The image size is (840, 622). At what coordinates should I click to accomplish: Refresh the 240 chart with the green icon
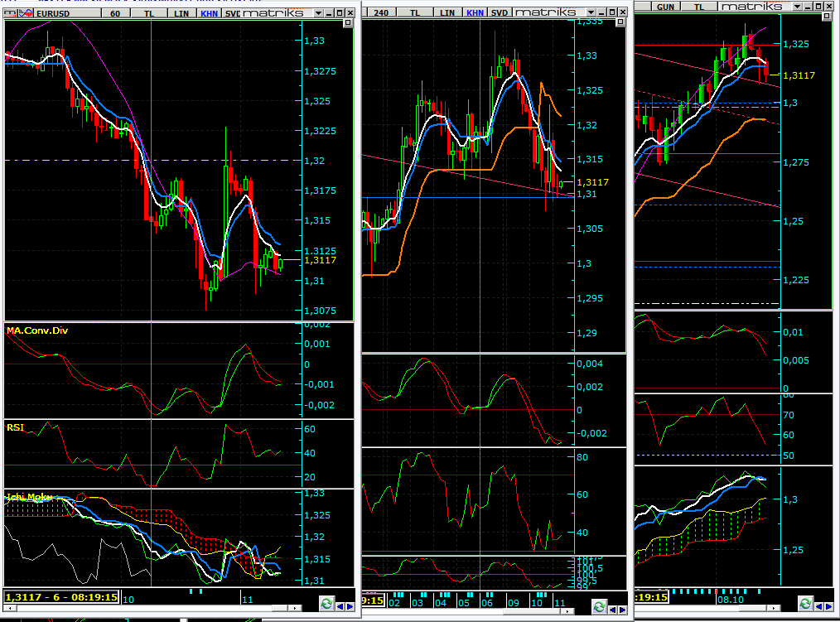600,606
